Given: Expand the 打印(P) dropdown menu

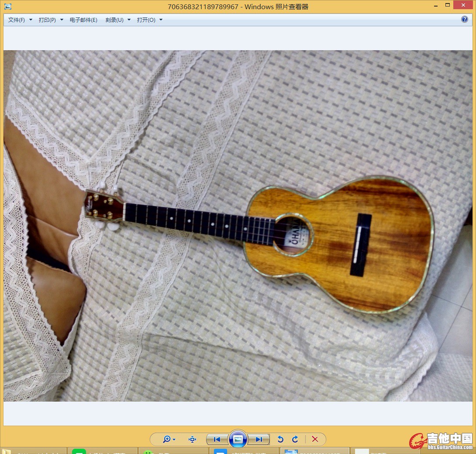Looking at the screenshot, I should point(51,20).
